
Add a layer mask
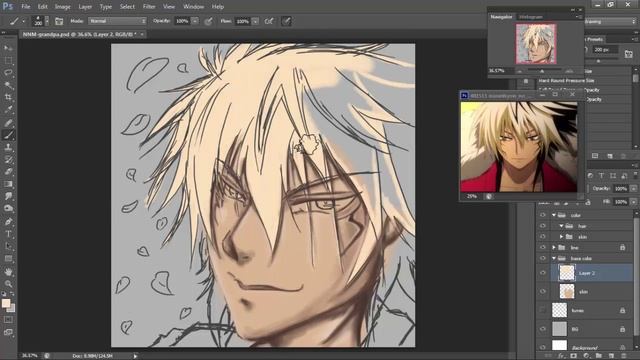[x=573, y=356]
